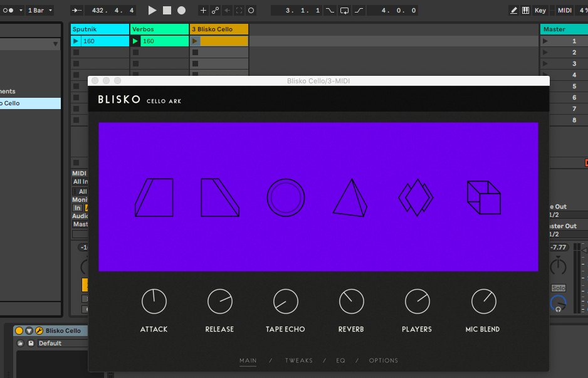Viewport: 588px width, 378px height.
Task: Select the layered diamonds shape in Blisko
Action: point(416,197)
